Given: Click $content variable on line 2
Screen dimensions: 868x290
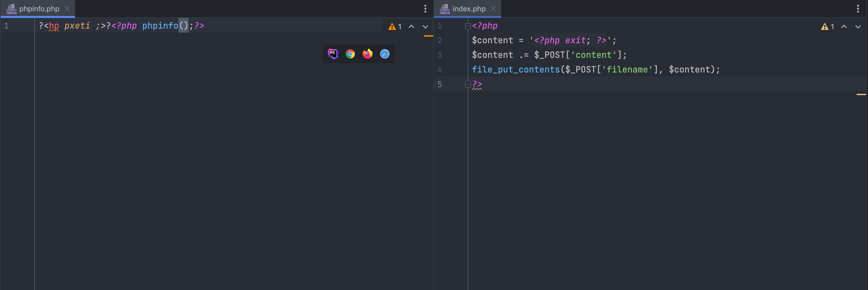Looking at the screenshot, I should tap(492, 41).
